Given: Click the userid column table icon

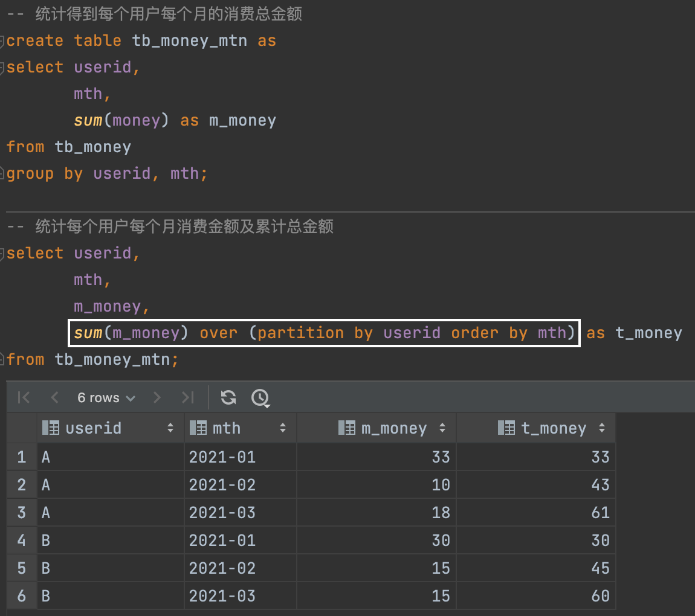Looking at the screenshot, I should [x=51, y=428].
